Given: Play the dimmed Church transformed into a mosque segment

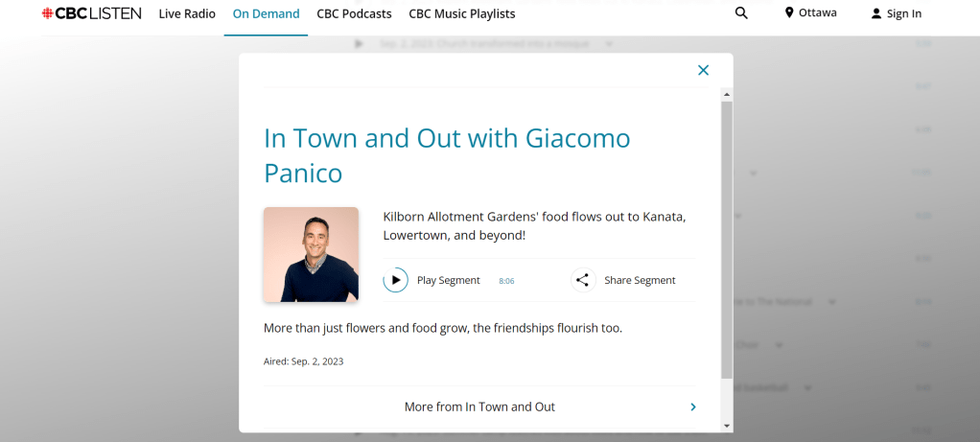Looking at the screenshot, I should [360, 44].
